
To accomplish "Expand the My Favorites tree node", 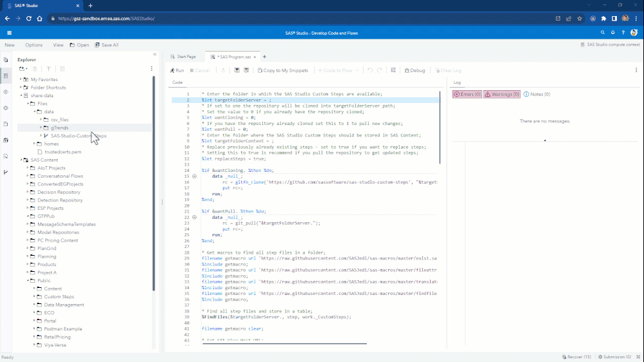I will click(x=21, y=79).
